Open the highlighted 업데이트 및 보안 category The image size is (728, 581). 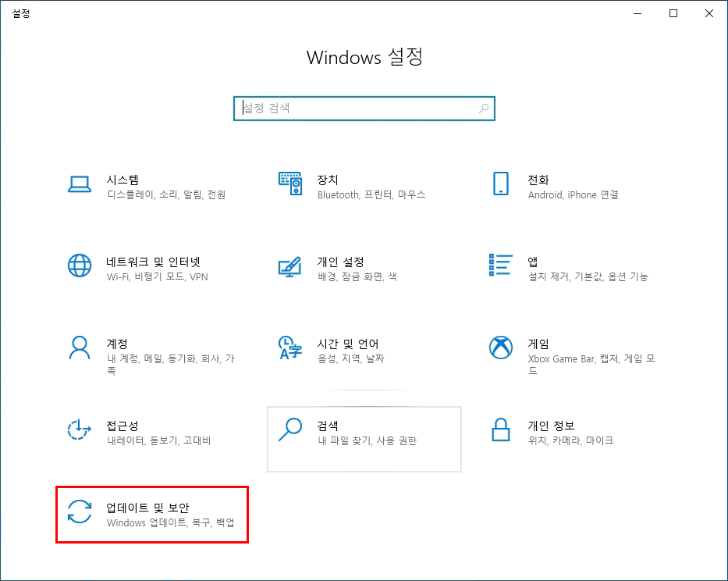(x=152, y=514)
